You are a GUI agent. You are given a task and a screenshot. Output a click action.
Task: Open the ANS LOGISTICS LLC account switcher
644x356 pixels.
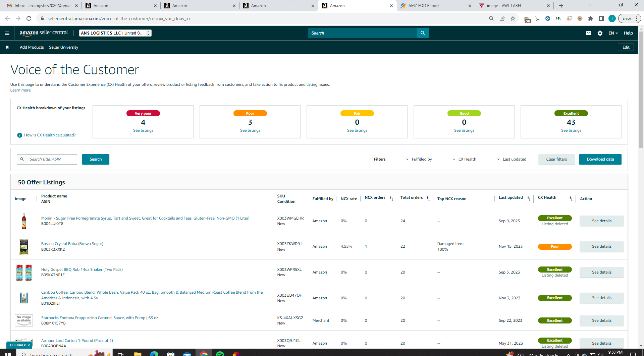click(x=115, y=33)
